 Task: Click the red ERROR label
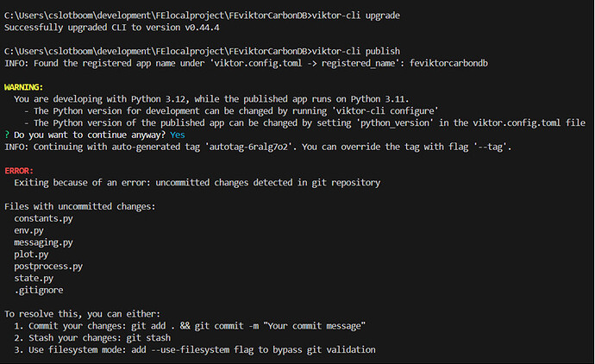pyautogui.click(x=21, y=171)
